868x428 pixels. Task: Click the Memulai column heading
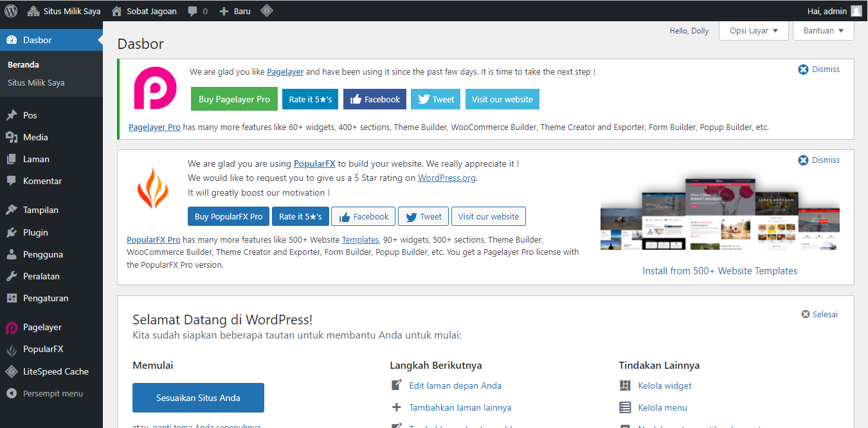tap(153, 366)
